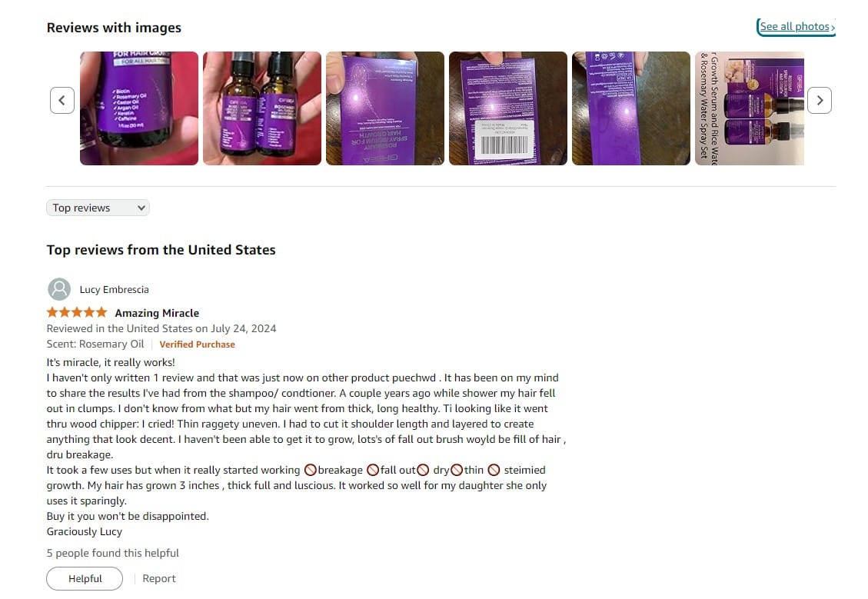Click the Reviews with images heading
Screen dimensions: 868x599
pyautogui.click(x=114, y=28)
